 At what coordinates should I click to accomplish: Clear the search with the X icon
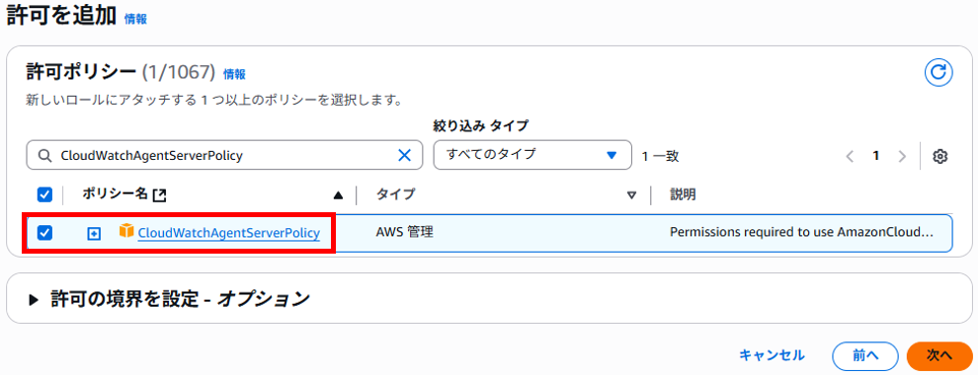click(x=404, y=156)
